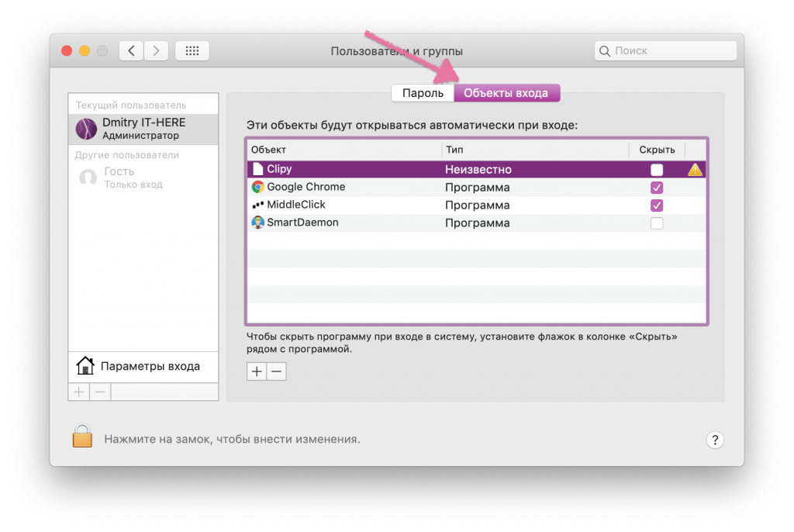Uncheck Hide for Google Chrome
Viewport: 794px width, 532px height.
pyautogui.click(x=657, y=188)
